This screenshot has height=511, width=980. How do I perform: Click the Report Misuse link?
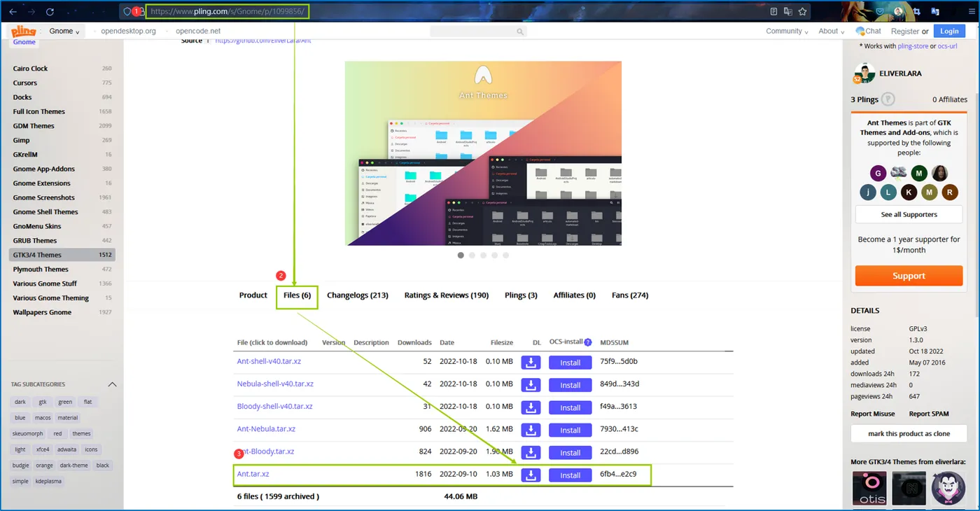(x=872, y=414)
